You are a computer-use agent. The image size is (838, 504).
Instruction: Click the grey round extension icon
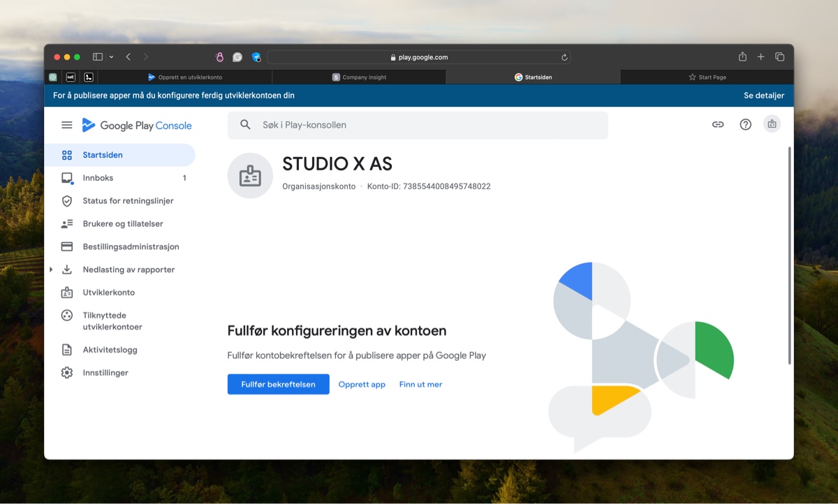pos(237,57)
